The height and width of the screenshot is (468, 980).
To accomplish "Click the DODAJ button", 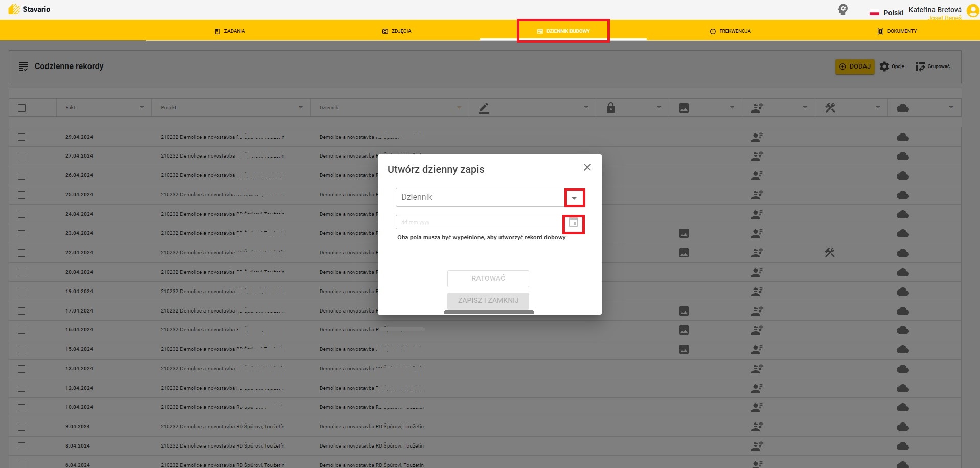I will 855,66.
